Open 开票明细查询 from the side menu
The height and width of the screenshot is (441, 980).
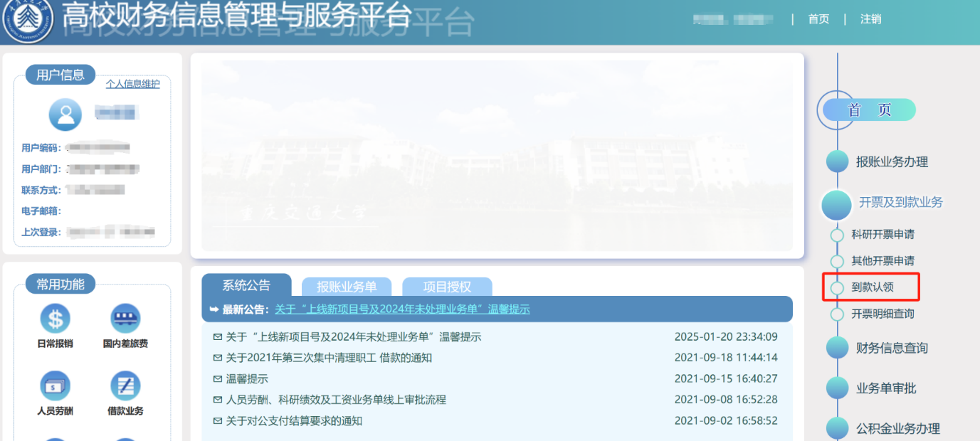coord(882,314)
